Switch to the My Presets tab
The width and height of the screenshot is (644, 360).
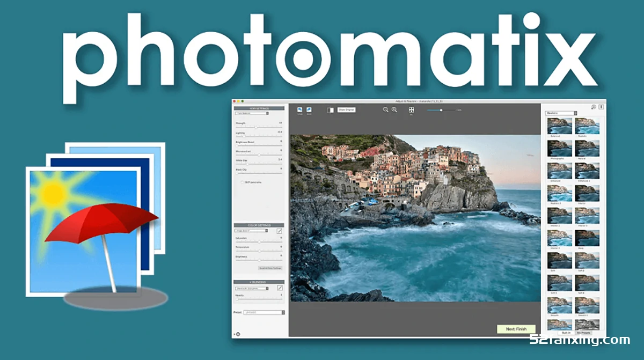click(584, 333)
